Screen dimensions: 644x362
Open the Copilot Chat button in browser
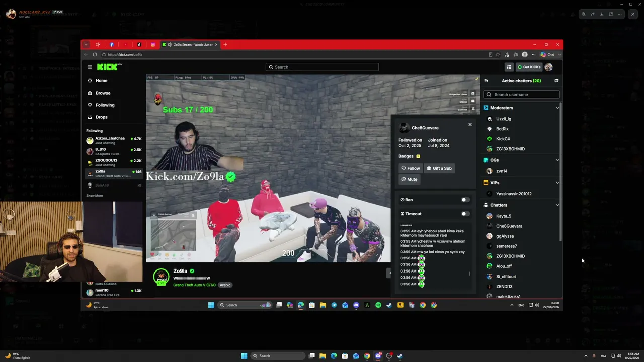click(547, 54)
